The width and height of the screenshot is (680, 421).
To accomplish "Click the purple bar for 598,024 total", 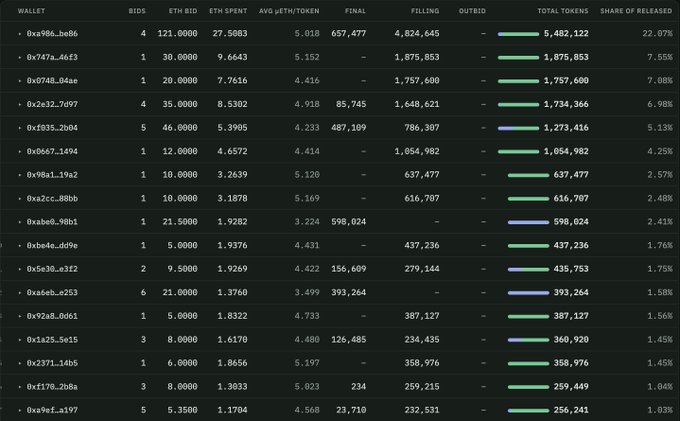I will point(528,222).
